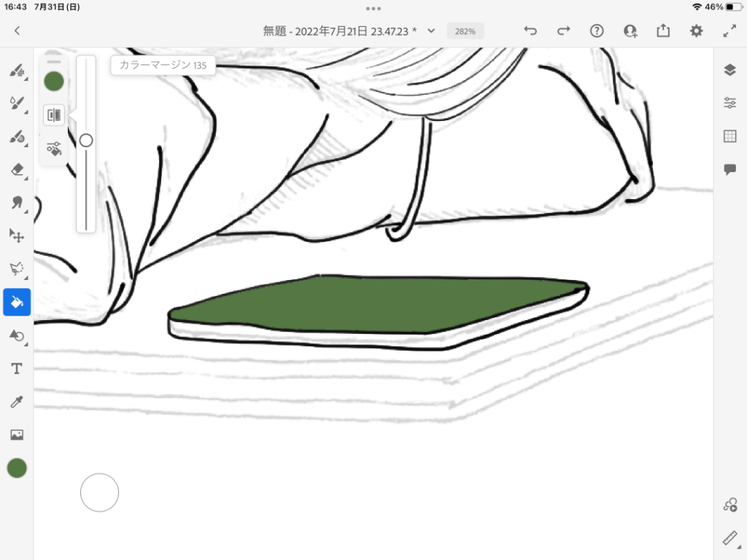Select the Transform tool
Screen dimensions: 747x560
point(16,236)
